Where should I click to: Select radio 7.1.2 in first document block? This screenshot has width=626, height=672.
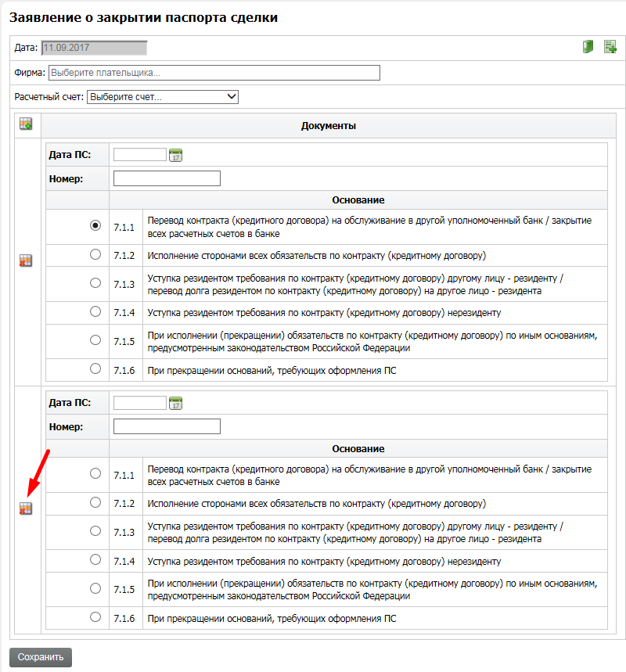(95, 254)
